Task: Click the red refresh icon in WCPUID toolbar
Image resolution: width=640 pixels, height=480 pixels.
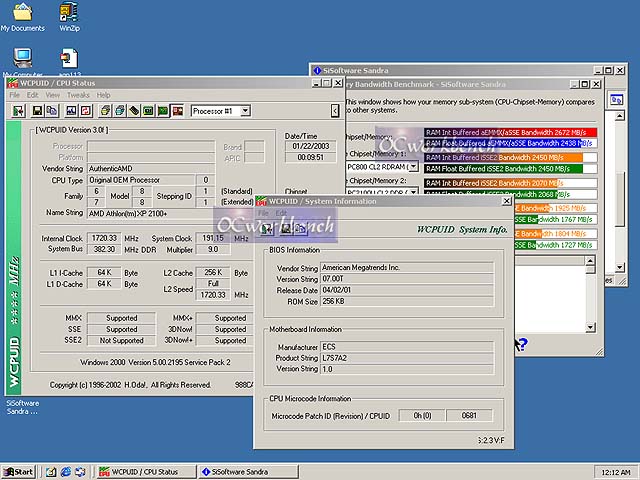Action: [x=86, y=111]
